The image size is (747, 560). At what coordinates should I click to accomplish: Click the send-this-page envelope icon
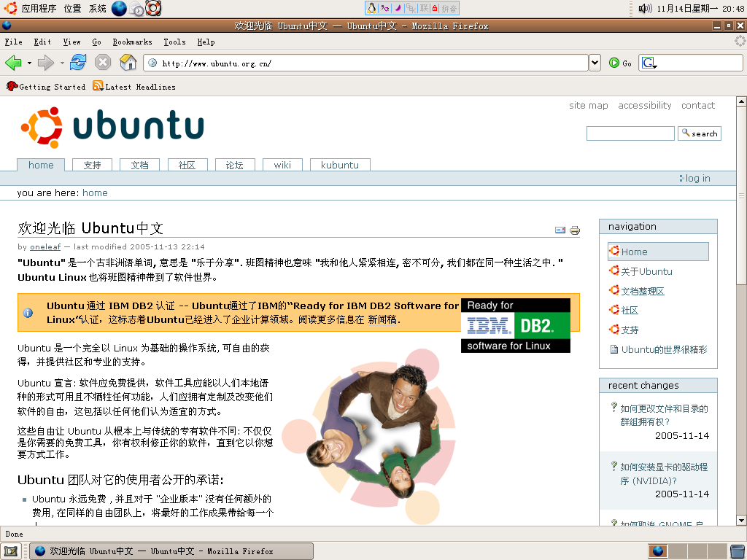click(560, 230)
